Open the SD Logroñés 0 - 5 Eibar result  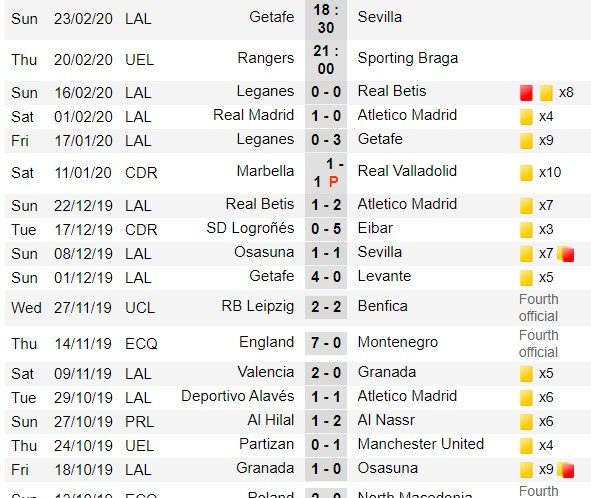[x=326, y=229]
